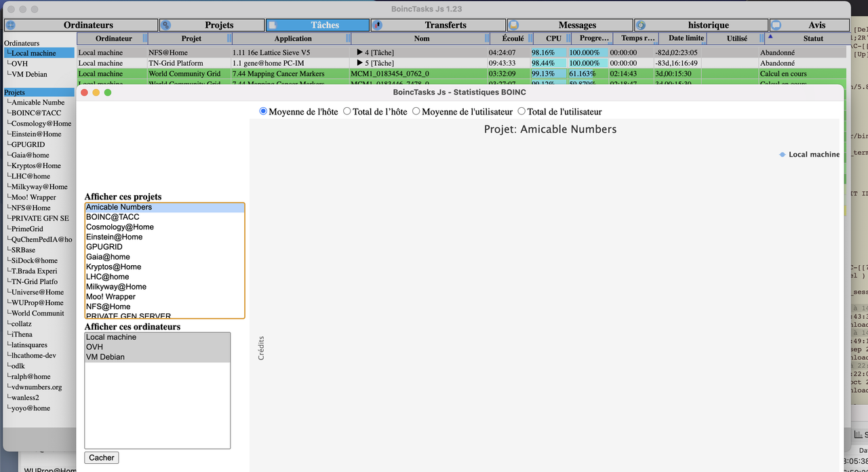This screenshot has width=868, height=472.
Task: Open the historique tab
Action: [701, 25]
